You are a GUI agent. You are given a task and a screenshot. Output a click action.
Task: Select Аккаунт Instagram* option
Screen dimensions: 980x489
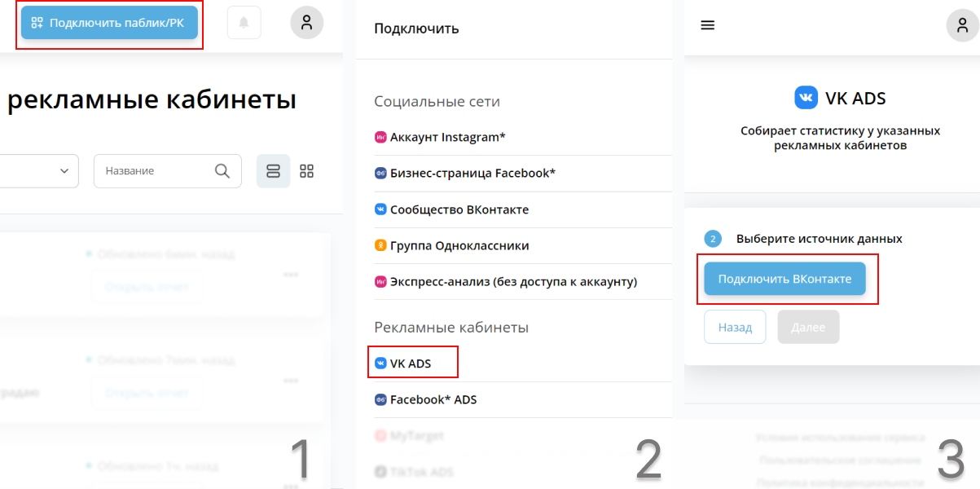tap(447, 137)
